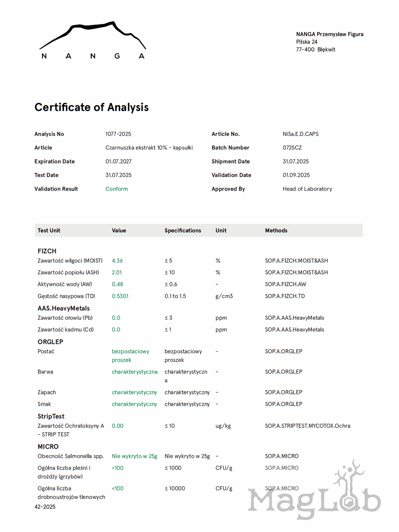Click the Certificate of Analysis heading
Viewport: 399px width, 532px height.
point(91,107)
